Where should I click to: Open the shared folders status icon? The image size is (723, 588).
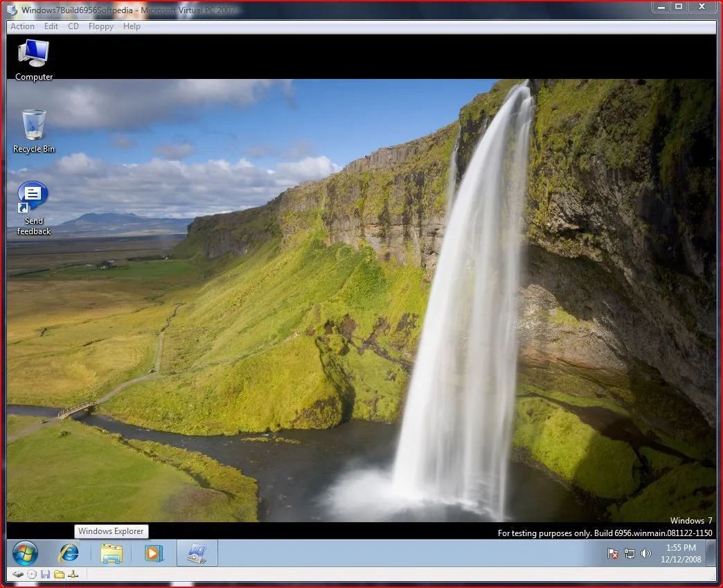click(x=60, y=573)
